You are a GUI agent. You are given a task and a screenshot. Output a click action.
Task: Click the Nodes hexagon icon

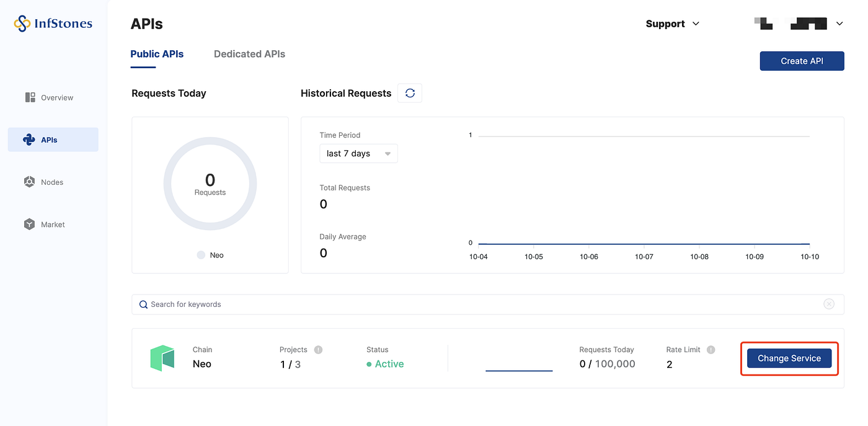click(29, 182)
